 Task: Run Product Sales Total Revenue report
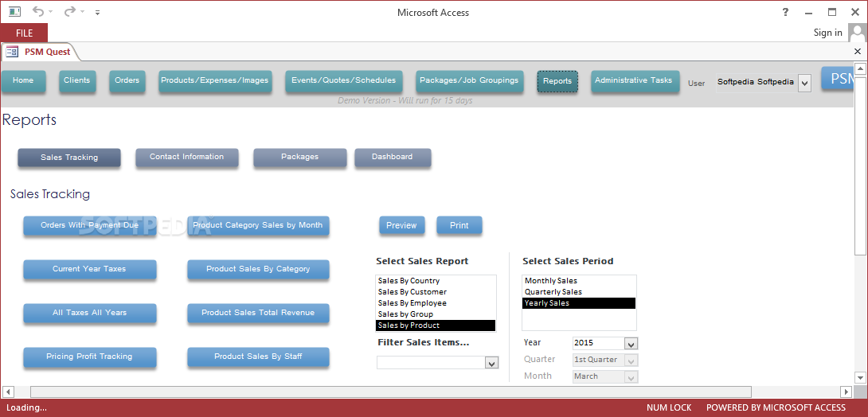click(258, 313)
